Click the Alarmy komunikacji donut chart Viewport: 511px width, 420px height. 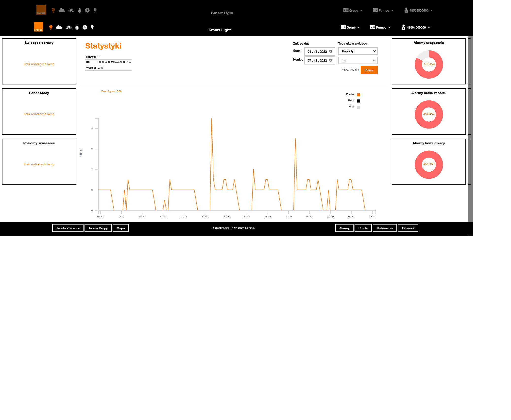pyautogui.click(x=429, y=165)
